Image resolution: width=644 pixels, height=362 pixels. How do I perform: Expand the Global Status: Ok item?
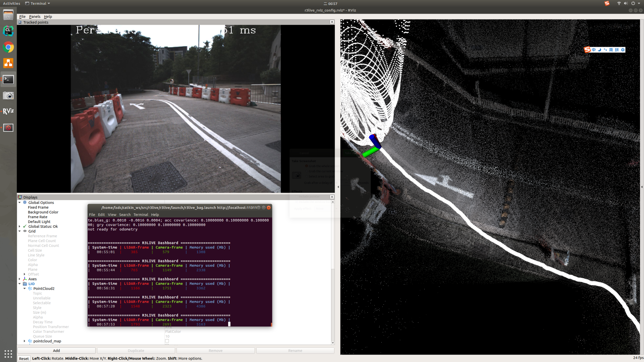(x=19, y=227)
